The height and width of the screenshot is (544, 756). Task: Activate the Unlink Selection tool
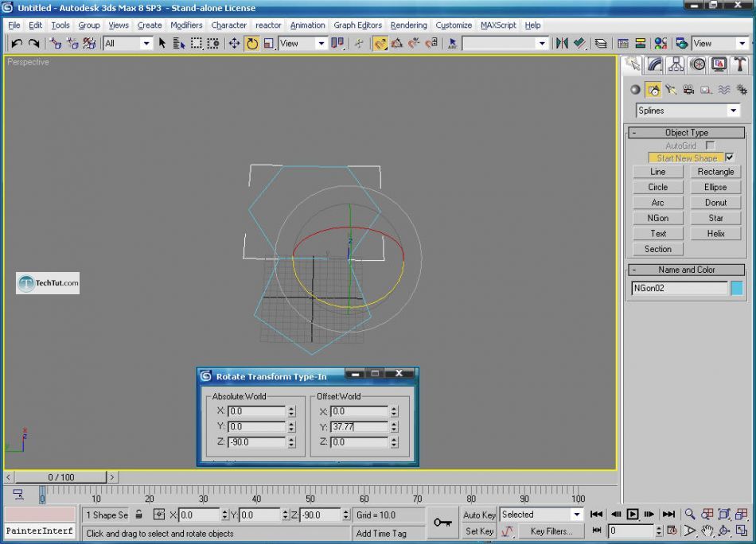[72, 44]
